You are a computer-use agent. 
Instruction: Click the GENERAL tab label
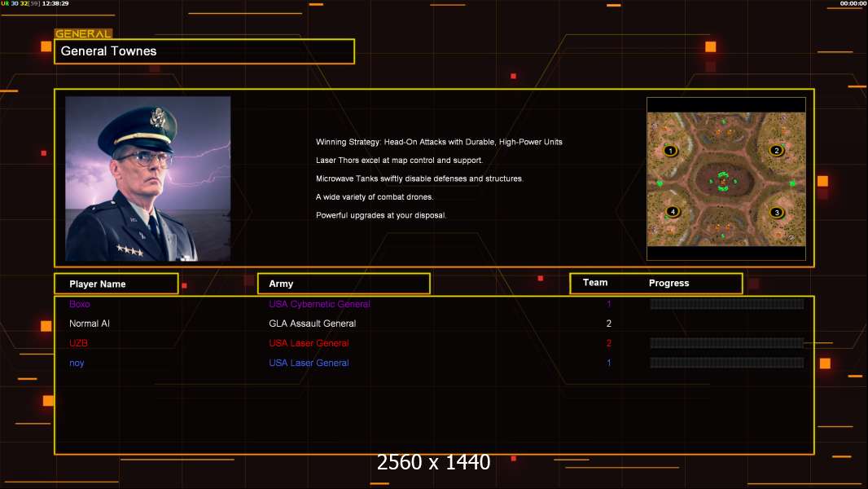pos(83,34)
